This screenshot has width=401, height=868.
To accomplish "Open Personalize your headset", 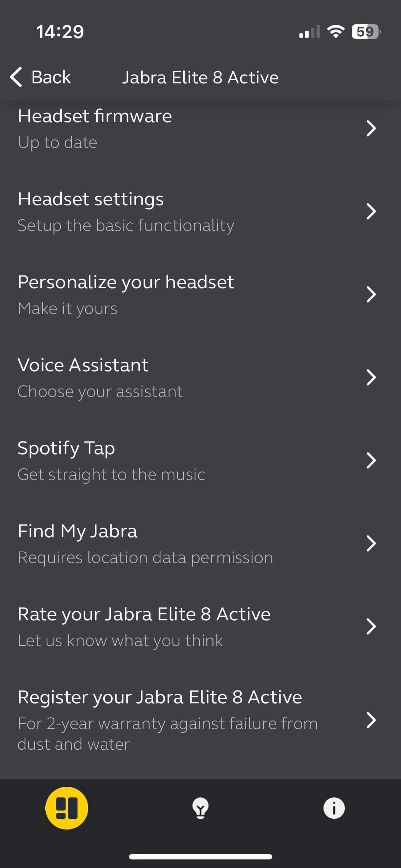I will 125,294.
